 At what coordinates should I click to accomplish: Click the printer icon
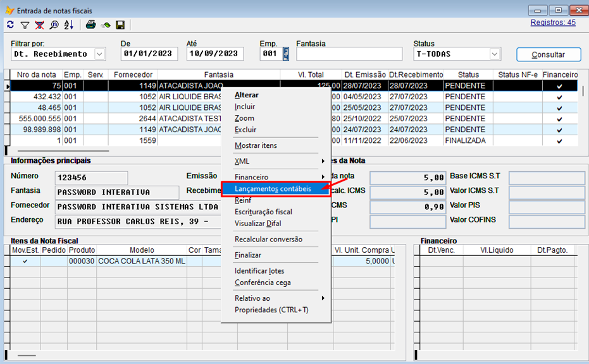click(x=90, y=25)
